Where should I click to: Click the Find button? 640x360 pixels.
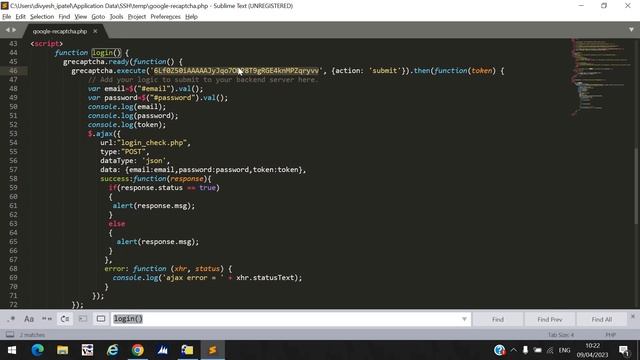(498, 319)
